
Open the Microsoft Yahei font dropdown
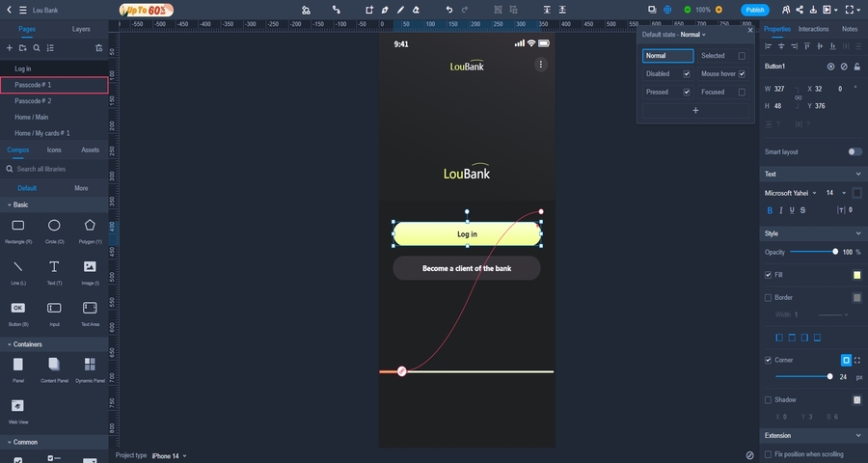pos(791,193)
